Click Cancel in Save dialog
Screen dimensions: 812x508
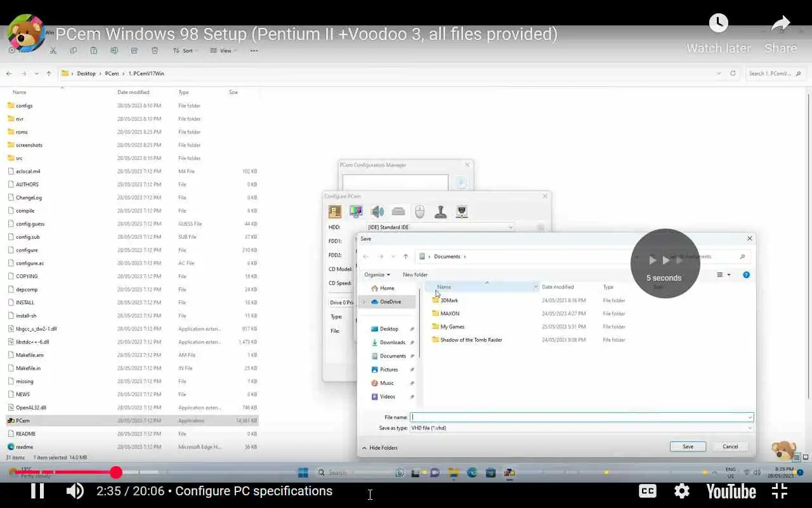tap(730, 446)
